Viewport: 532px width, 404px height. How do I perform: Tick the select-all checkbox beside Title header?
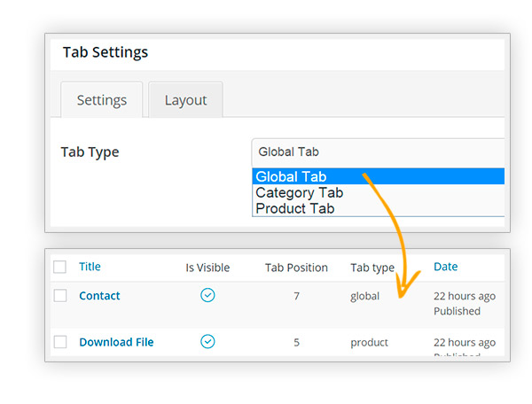[x=60, y=267]
